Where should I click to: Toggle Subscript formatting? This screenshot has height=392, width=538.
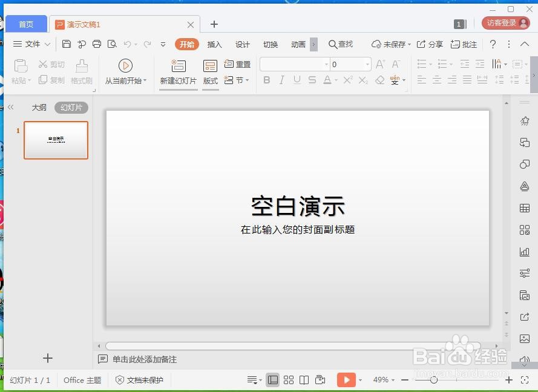click(x=363, y=80)
